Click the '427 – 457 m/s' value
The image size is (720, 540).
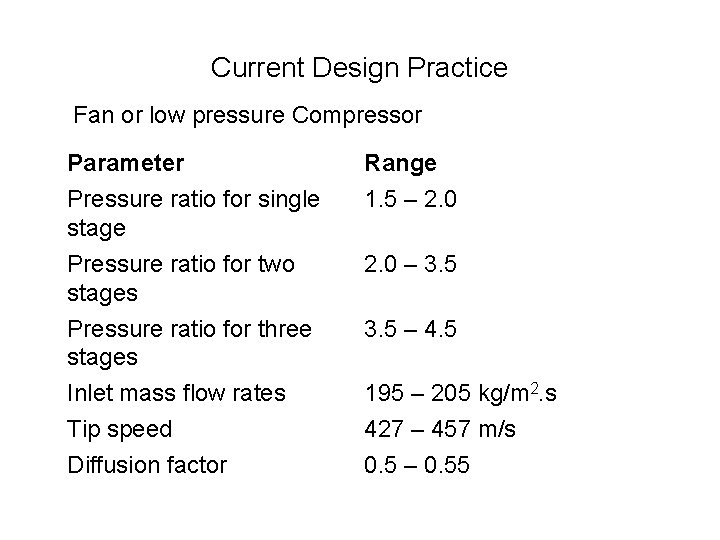pos(439,430)
